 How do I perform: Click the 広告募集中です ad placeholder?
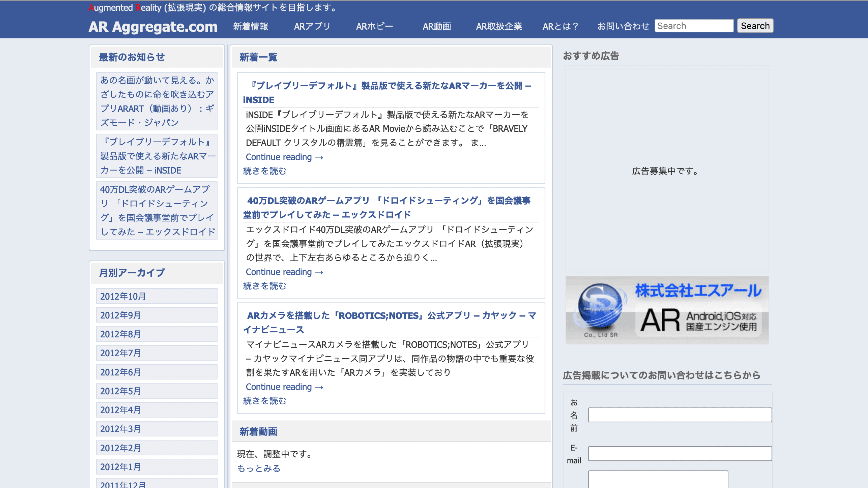click(x=667, y=171)
